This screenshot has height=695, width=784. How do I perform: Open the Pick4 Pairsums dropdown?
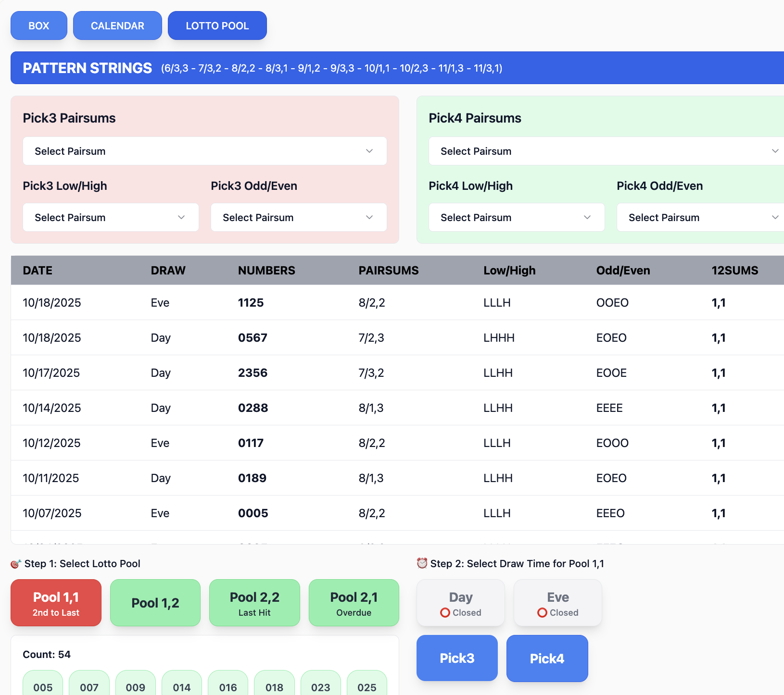click(606, 151)
